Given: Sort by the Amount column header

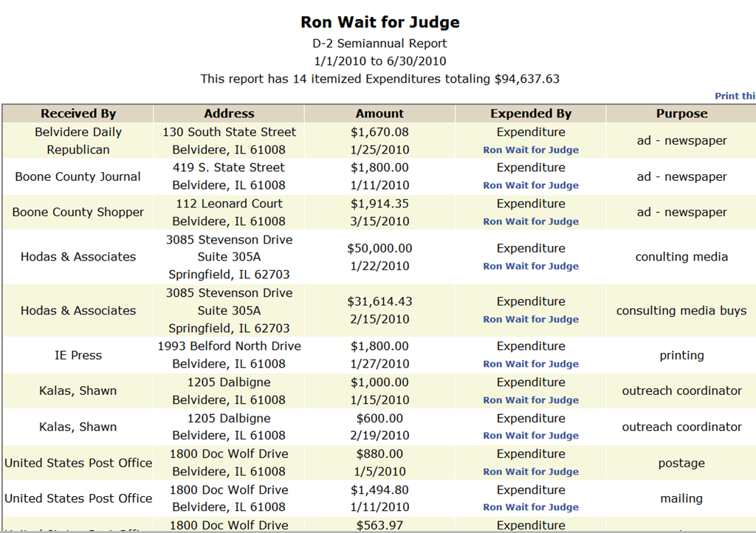Looking at the screenshot, I should (x=380, y=114).
